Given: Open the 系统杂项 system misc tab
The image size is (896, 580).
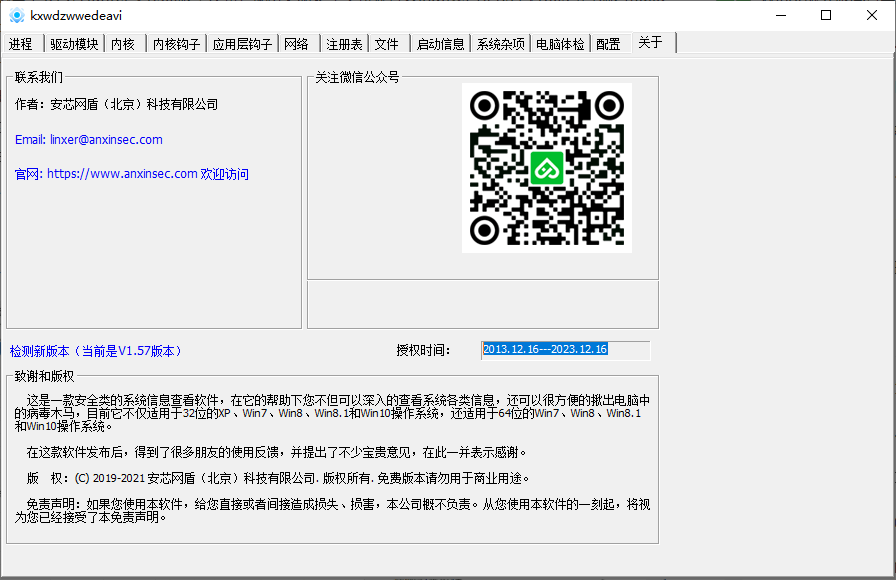Looking at the screenshot, I should coord(500,43).
